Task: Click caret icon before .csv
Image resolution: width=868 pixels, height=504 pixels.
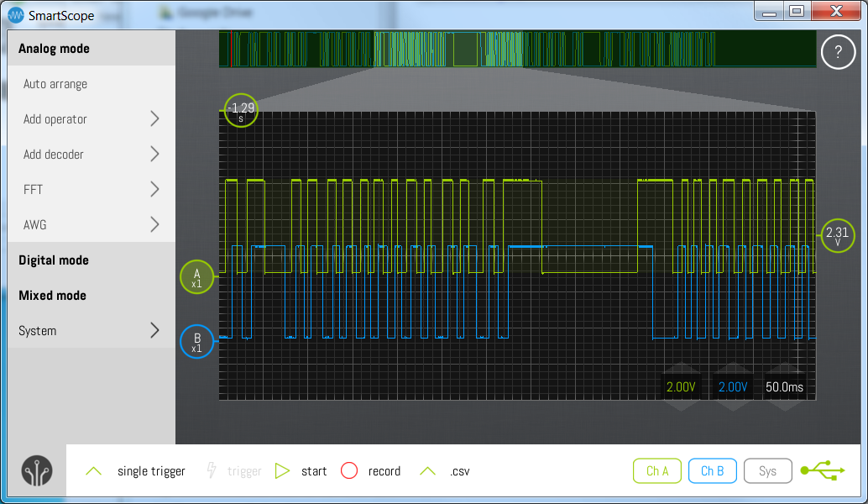Action: (427, 471)
